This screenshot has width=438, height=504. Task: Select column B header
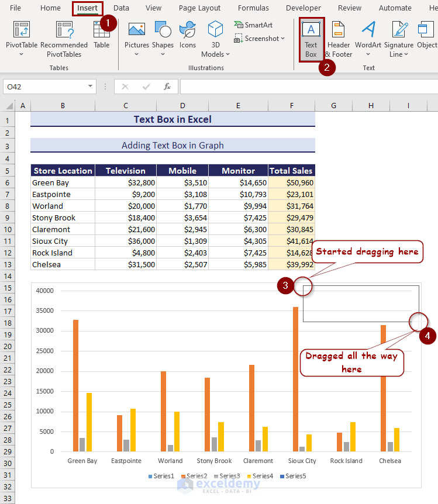63,106
